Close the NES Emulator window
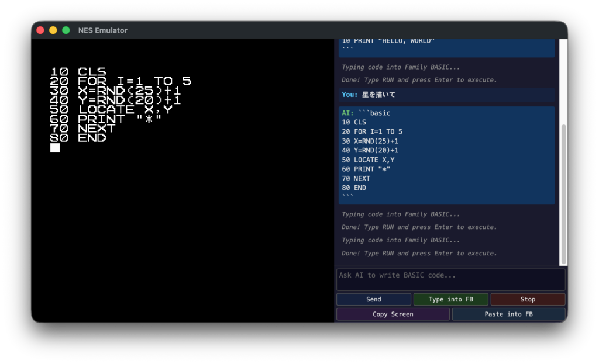The height and width of the screenshot is (364, 599). 40,30
